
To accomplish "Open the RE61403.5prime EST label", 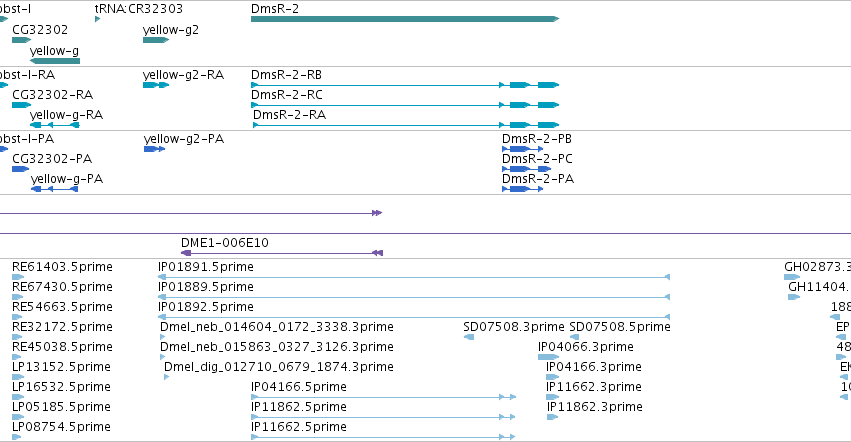I will pos(62,267).
